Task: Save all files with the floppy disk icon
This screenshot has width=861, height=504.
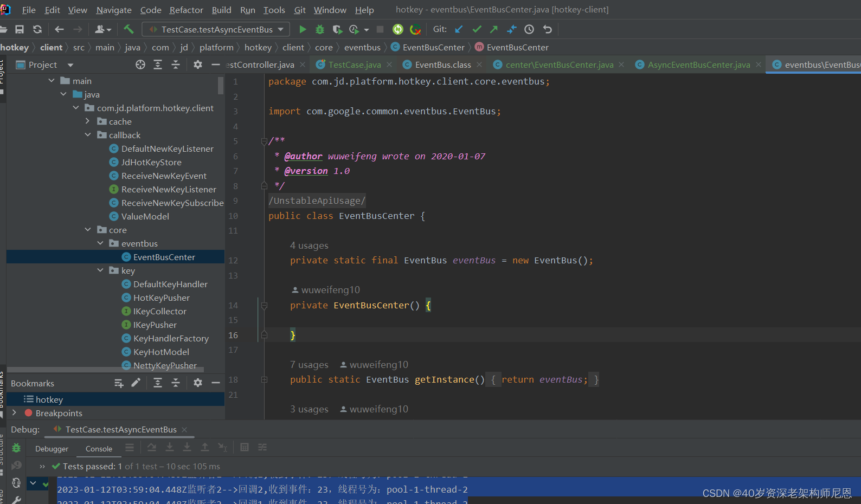Action: [20, 29]
